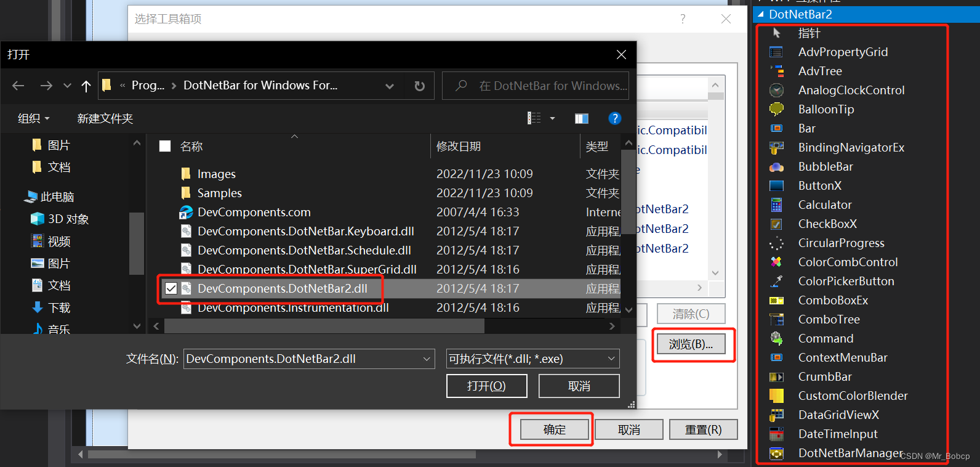Click the 确定 button
980x467 pixels.
click(x=554, y=429)
